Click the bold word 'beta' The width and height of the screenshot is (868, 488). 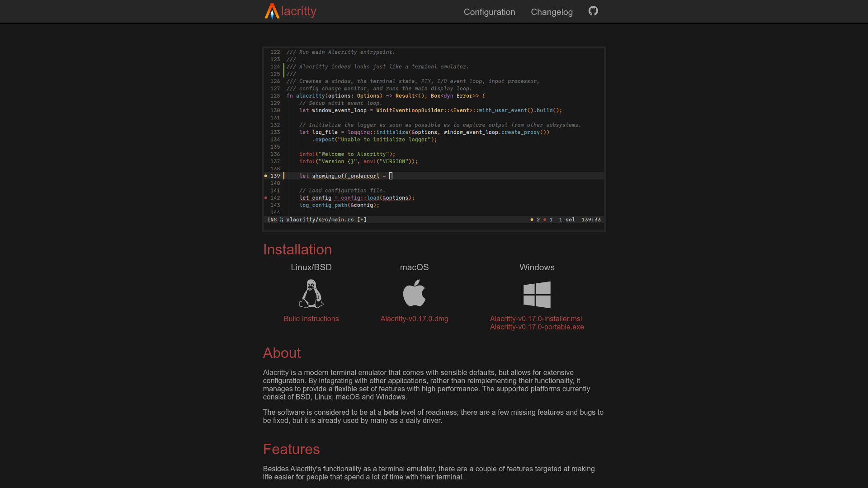click(x=391, y=412)
